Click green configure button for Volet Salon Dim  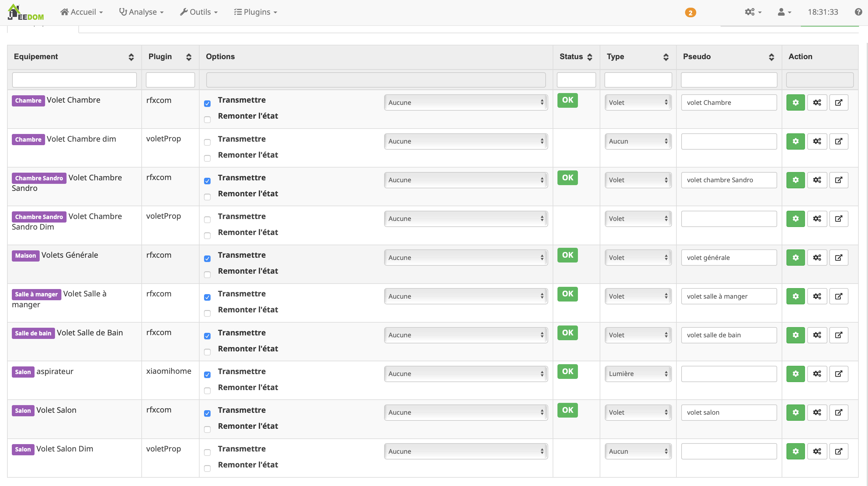795,451
